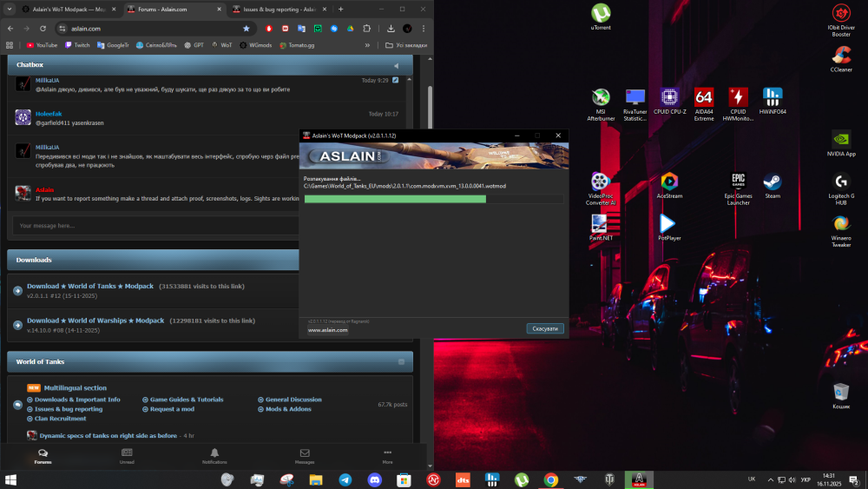Viewport: 868px width, 489px height.
Task: Click the bookmark star in the address bar
Action: (247, 29)
